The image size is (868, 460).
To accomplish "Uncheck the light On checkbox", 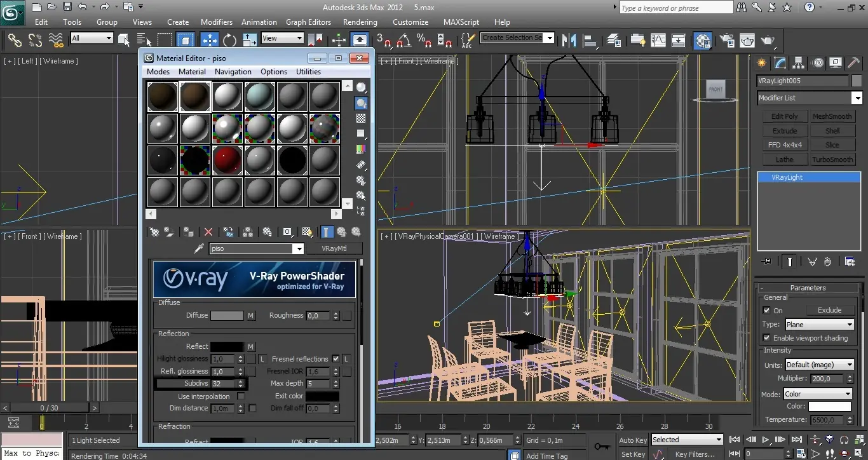I will point(766,311).
